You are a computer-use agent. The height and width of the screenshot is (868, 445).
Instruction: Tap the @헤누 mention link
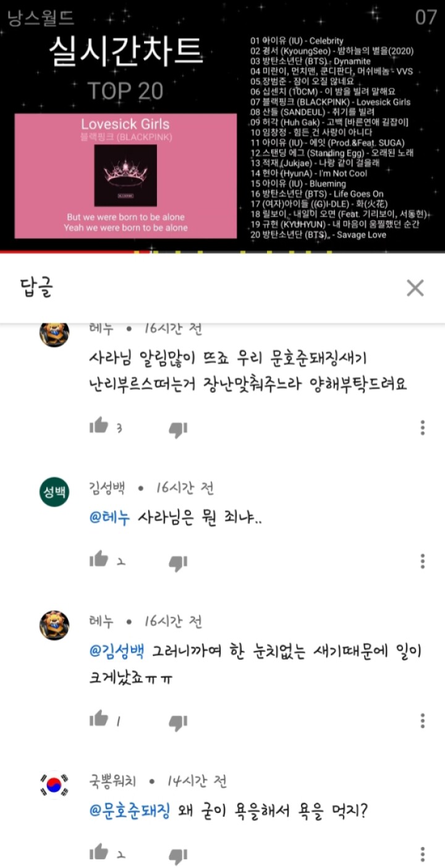[x=109, y=518]
